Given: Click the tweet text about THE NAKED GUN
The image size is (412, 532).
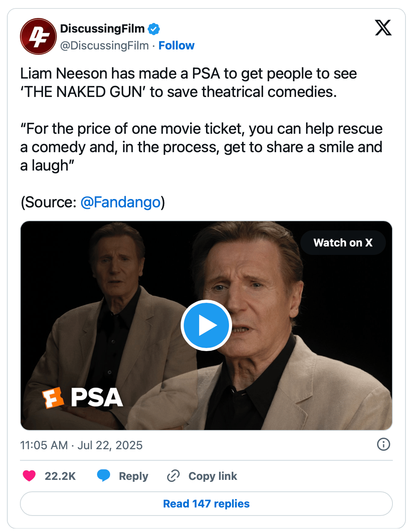Looking at the screenshot, I should 188,83.
